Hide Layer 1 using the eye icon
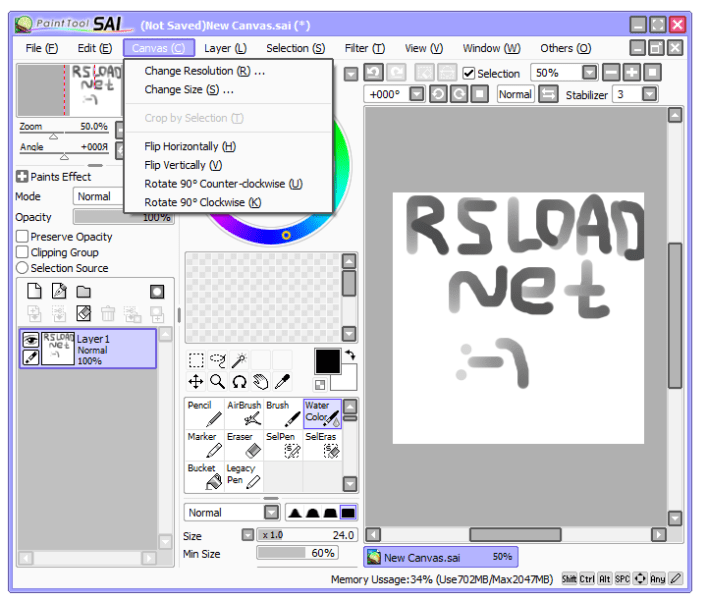Screen dimensions: 707x600 pos(30,339)
